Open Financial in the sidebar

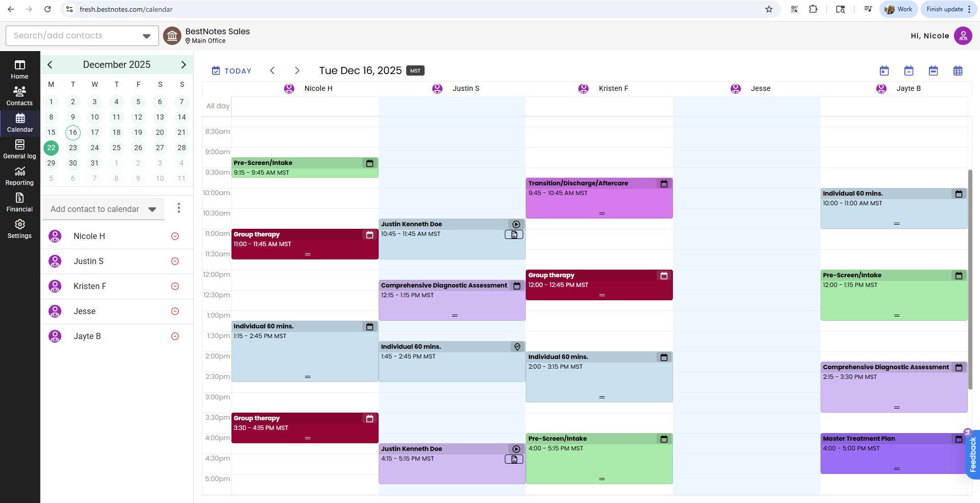pyautogui.click(x=19, y=203)
